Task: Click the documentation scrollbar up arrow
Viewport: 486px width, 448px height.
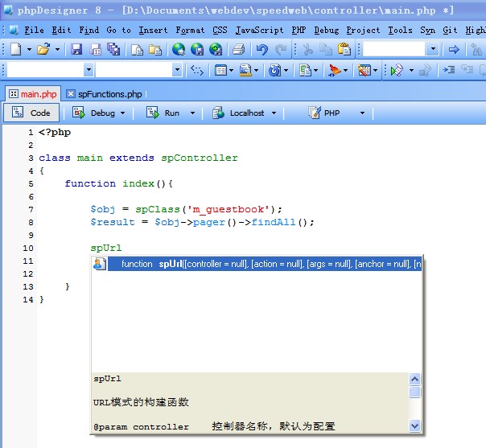Action: 414,379
